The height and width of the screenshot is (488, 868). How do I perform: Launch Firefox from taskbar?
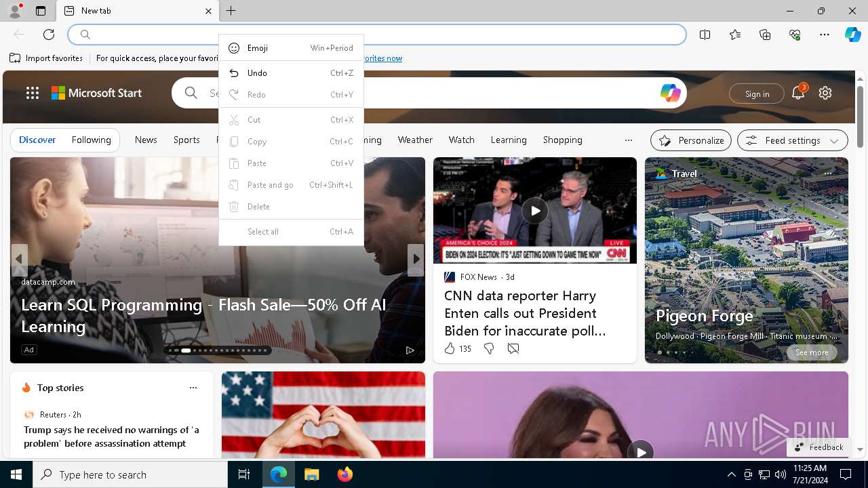click(344, 474)
